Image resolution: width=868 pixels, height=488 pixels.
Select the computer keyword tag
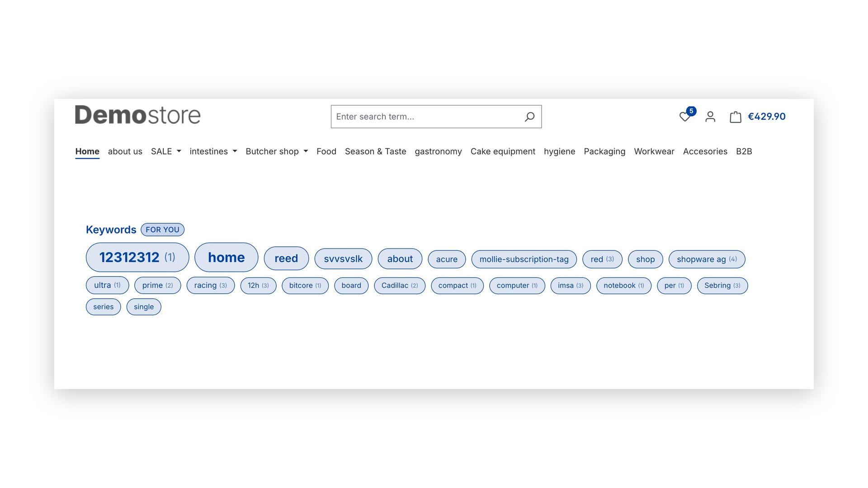[x=517, y=286]
